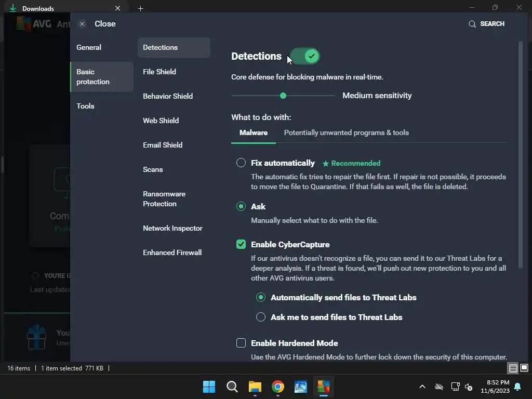This screenshot has width=532, height=399.
Task: Click the Medium sensitivity label
Action: tap(377, 96)
